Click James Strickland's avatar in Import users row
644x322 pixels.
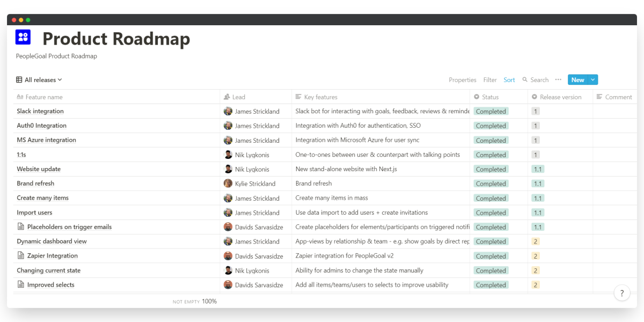pyautogui.click(x=228, y=213)
